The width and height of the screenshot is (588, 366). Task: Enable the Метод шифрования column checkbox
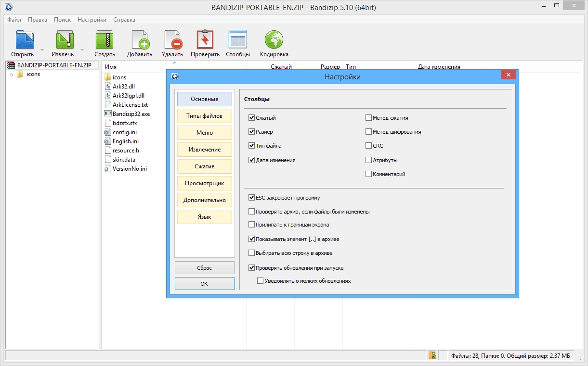pos(368,131)
